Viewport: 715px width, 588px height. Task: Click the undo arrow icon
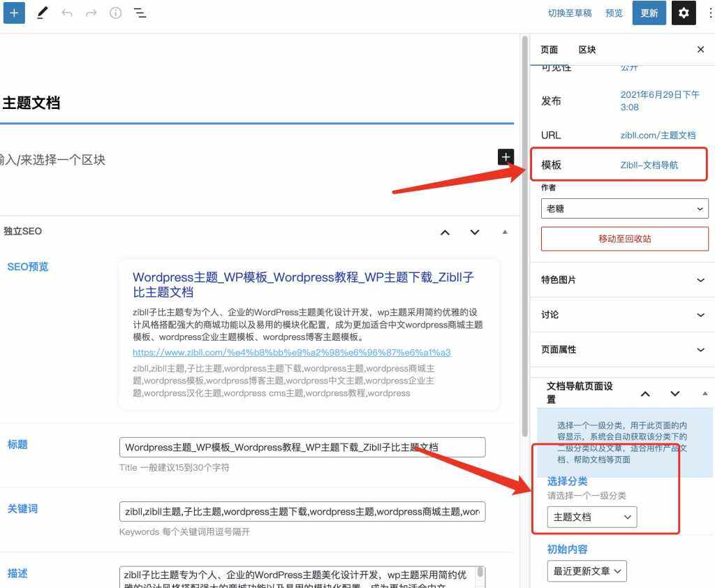pos(67,13)
